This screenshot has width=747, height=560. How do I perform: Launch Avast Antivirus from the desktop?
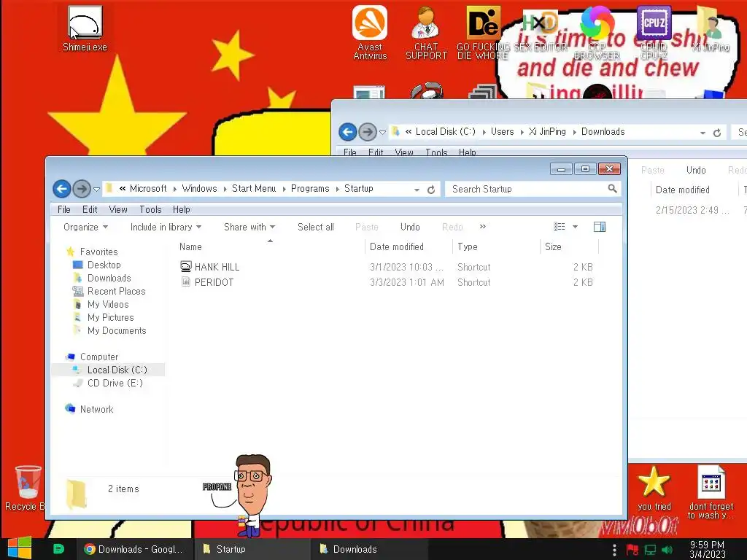[370, 32]
